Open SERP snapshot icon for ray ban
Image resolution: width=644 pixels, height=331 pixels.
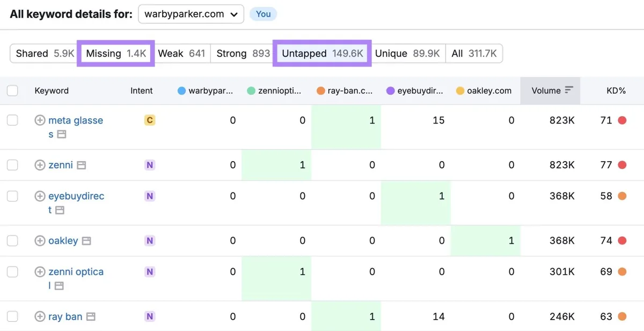[91, 317]
